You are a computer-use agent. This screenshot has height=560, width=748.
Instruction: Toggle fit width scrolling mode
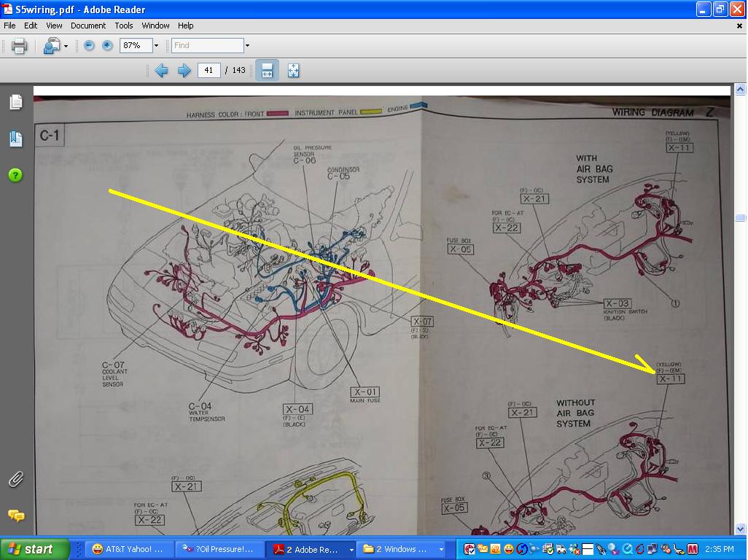[x=267, y=71]
